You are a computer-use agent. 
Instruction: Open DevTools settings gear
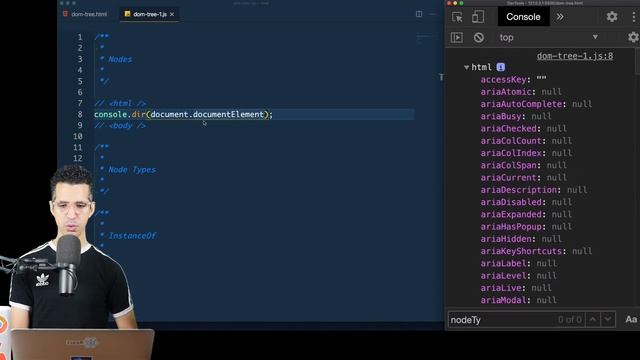click(611, 17)
